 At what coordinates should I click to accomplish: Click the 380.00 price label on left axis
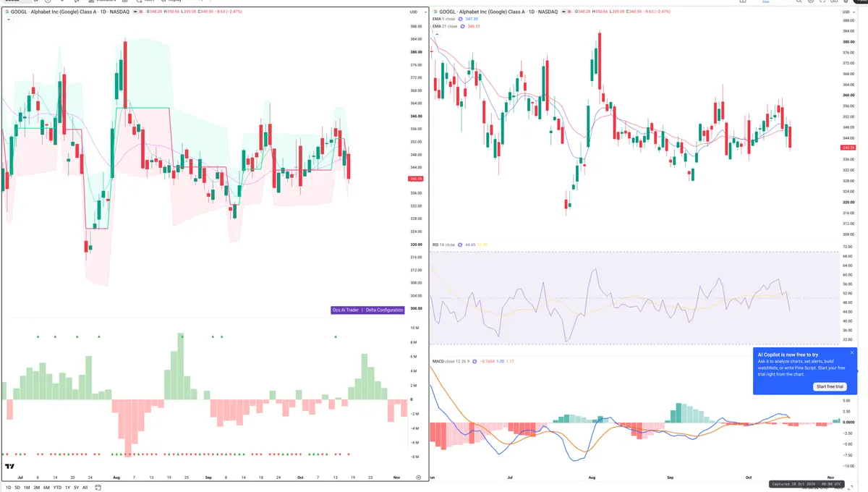[416, 52]
